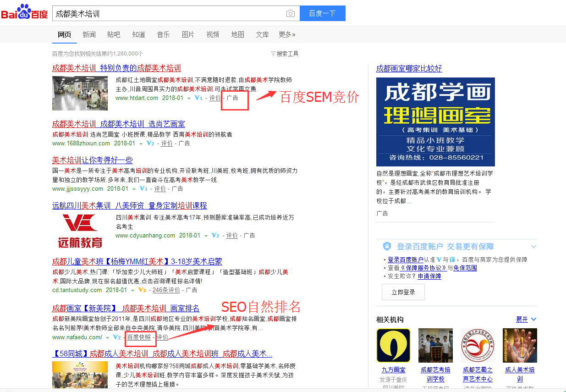
Task: Expand dropdown arrow after cd.tantustudy.com date
Action: [x=132, y=291]
